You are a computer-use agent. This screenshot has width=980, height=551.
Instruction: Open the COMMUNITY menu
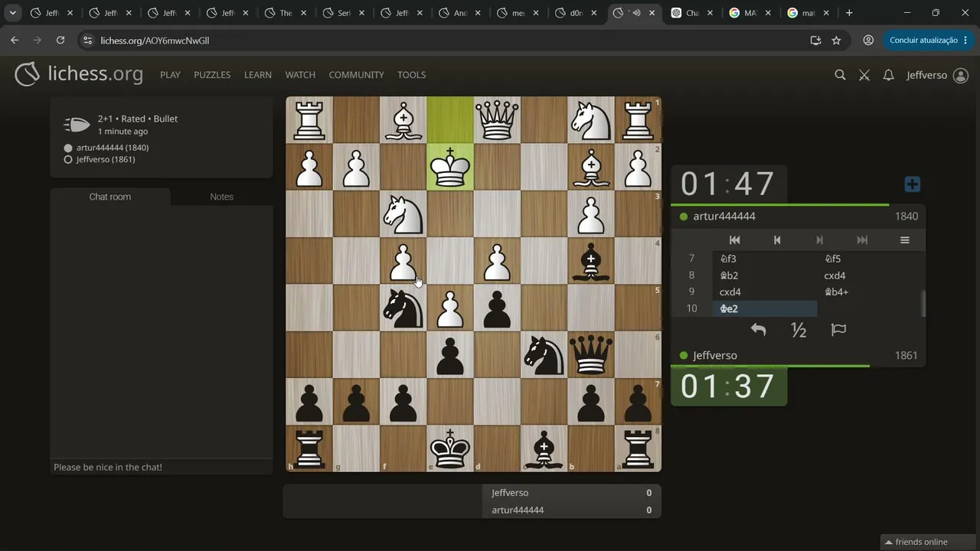pyautogui.click(x=356, y=75)
